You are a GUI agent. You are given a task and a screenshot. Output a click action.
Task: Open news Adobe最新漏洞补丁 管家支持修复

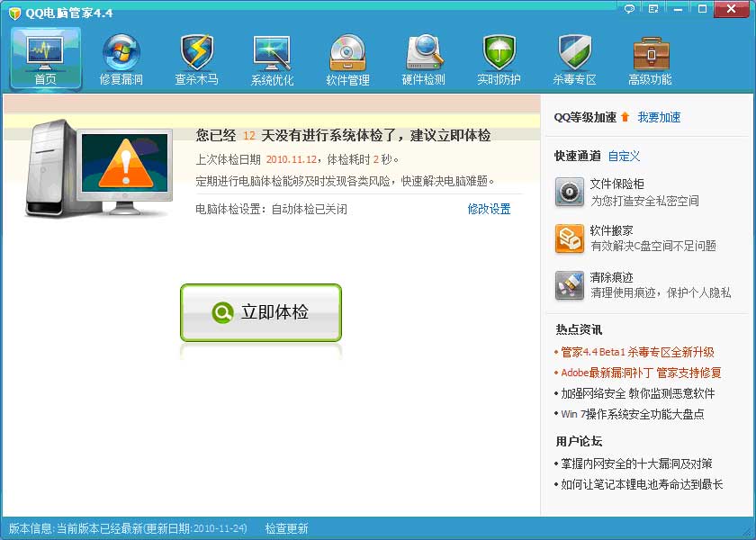[641, 373]
